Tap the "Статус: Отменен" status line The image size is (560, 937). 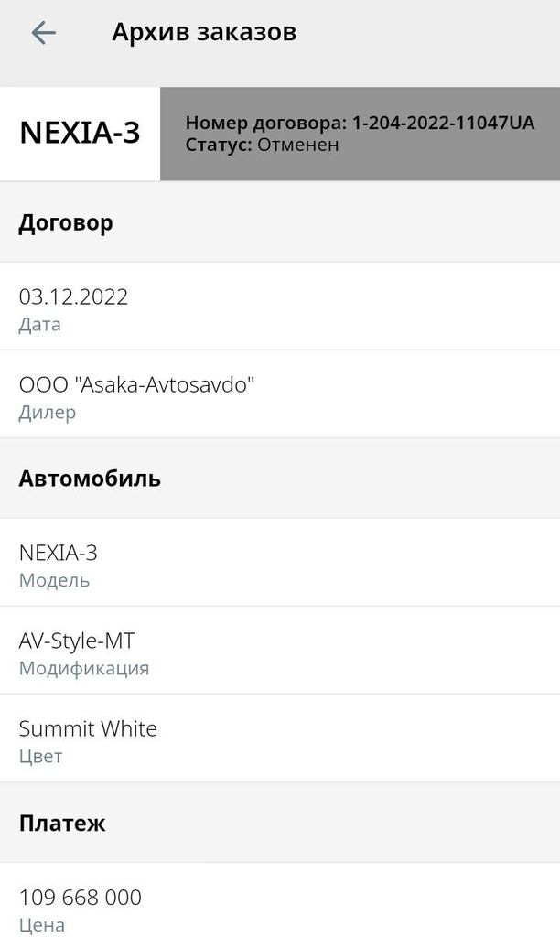pyautogui.click(x=262, y=145)
